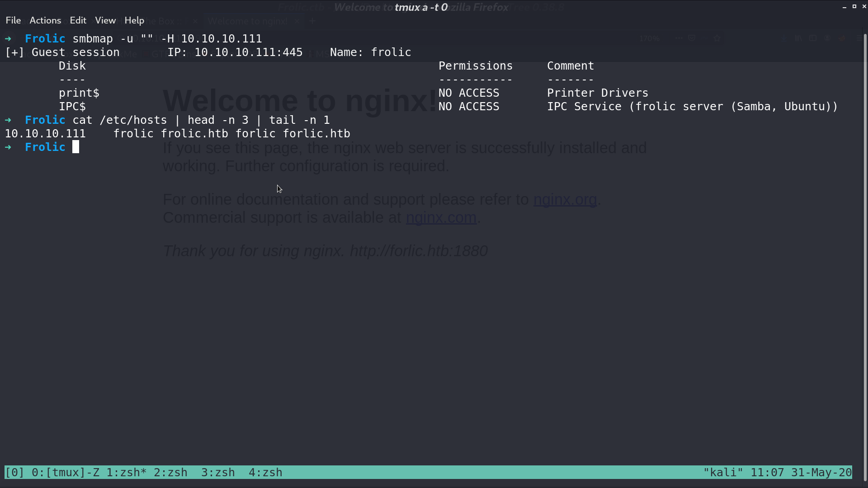This screenshot has width=868, height=488.
Task: Switch to tmux window 2:zsh
Action: tap(170, 472)
